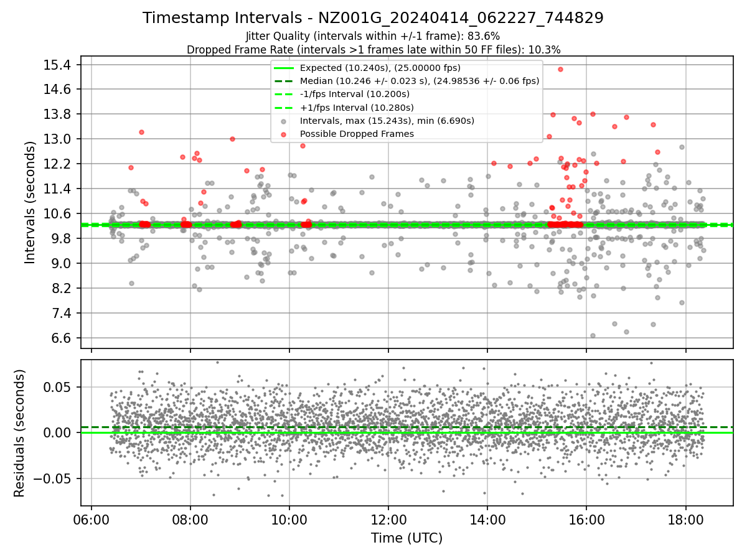
Task: Click the time axis tick label '06:00'
Action: tap(92, 520)
